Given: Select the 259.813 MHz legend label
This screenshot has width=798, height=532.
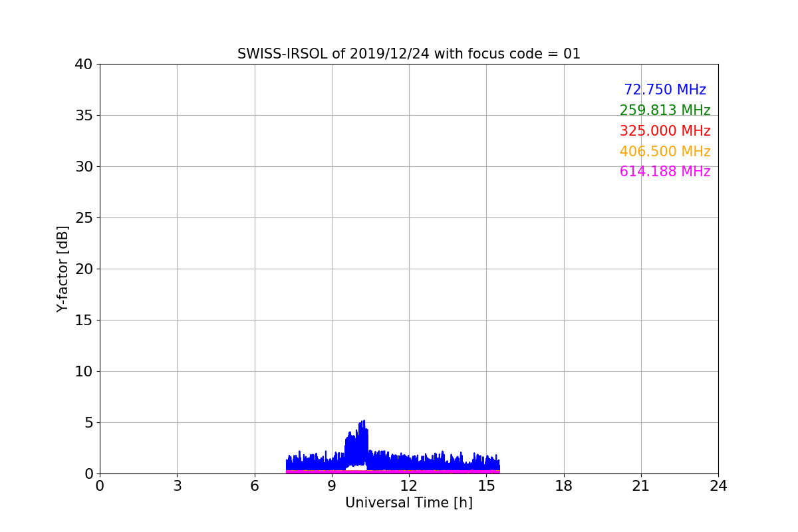Looking at the screenshot, I should pyautogui.click(x=665, y=110).
